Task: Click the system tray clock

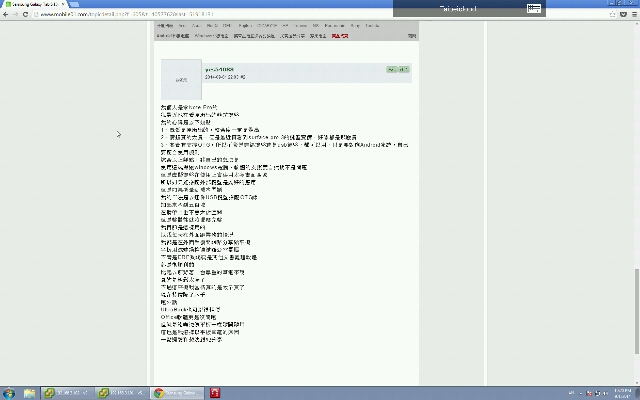Action: [x=623, y=393]
